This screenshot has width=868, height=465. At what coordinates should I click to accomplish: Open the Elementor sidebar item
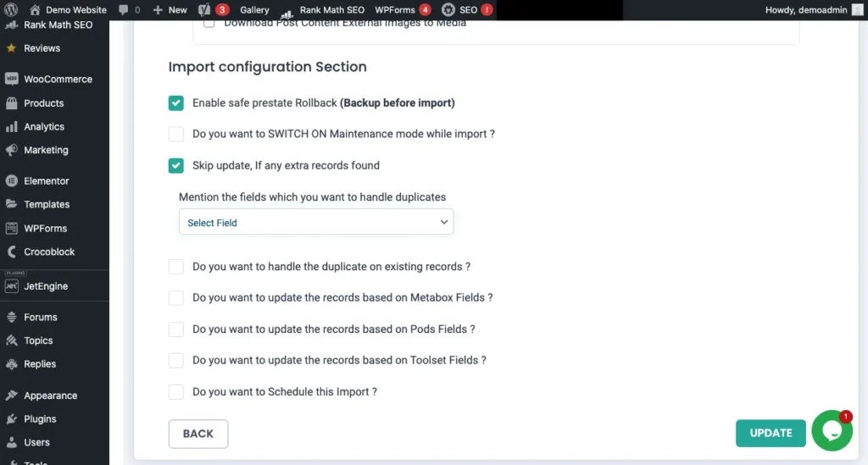point(47,180)
